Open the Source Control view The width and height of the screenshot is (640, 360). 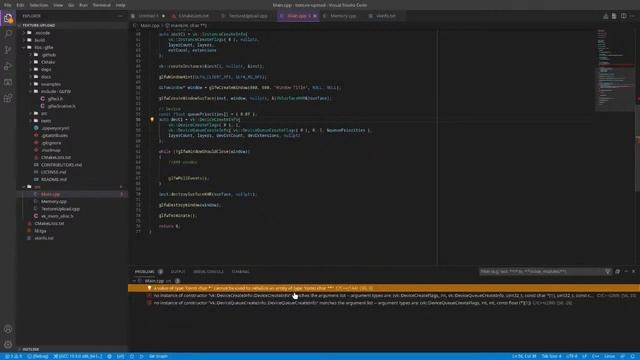click(x=8, y=50)
